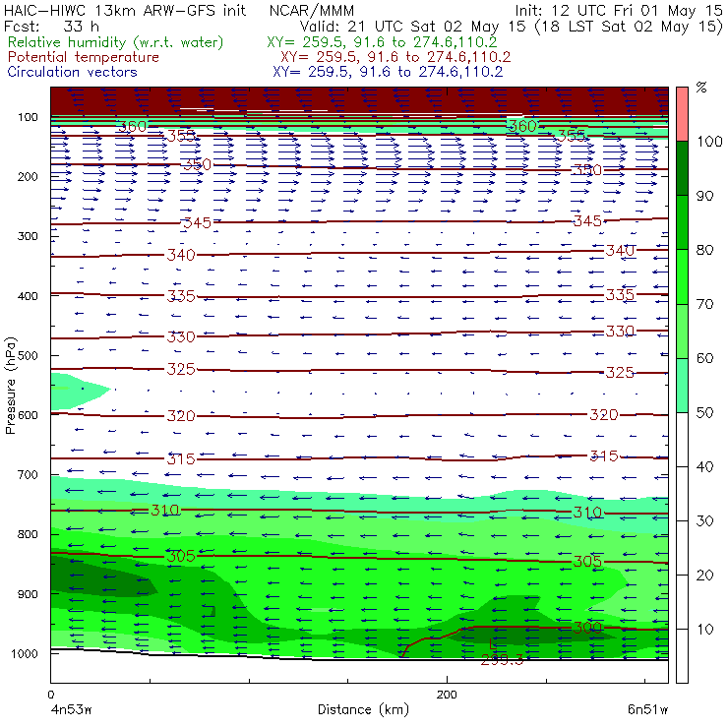Viewport: 728px width, 728px height.
Task: Click the 300 hPa pressure tick label
Action: pos(28,236)
